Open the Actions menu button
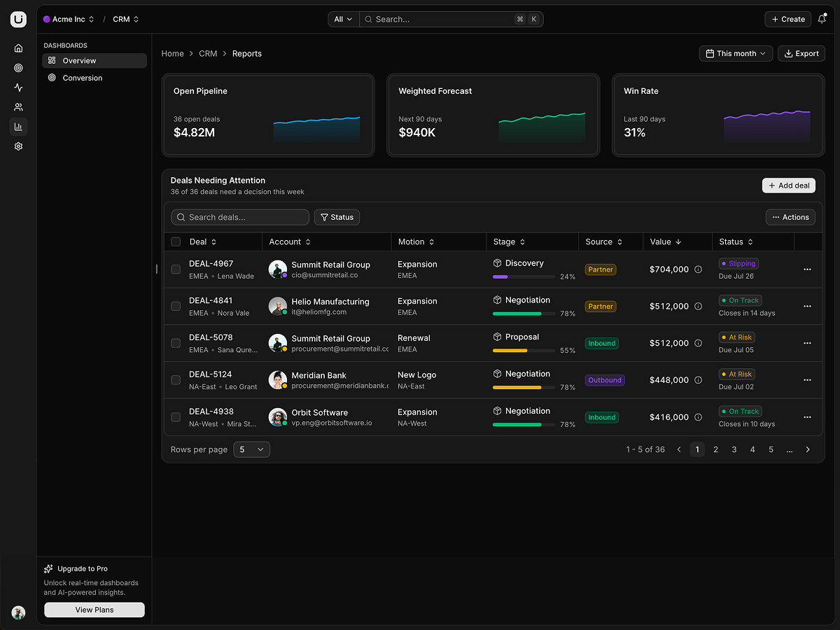 pyautogui.click(x=790, y=218)
